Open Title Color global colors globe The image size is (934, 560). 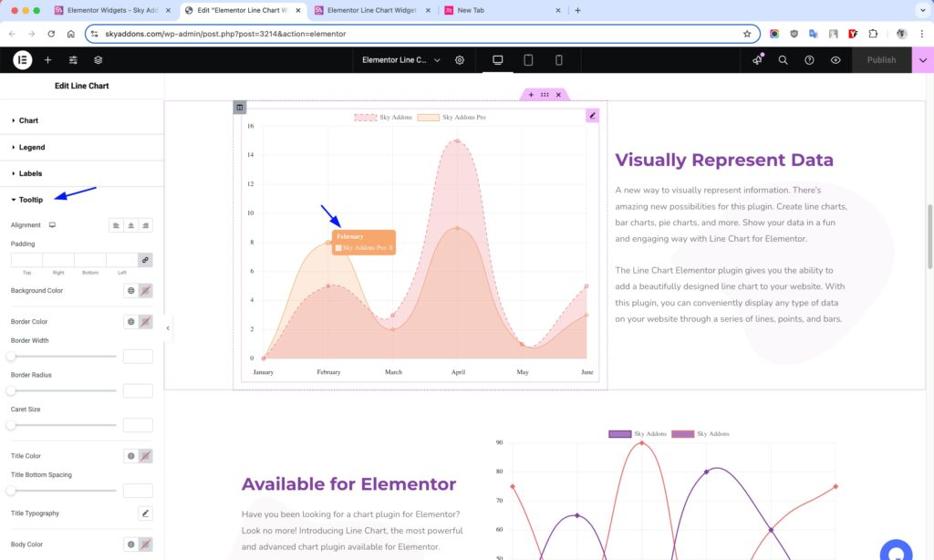(x=131, y=456)
